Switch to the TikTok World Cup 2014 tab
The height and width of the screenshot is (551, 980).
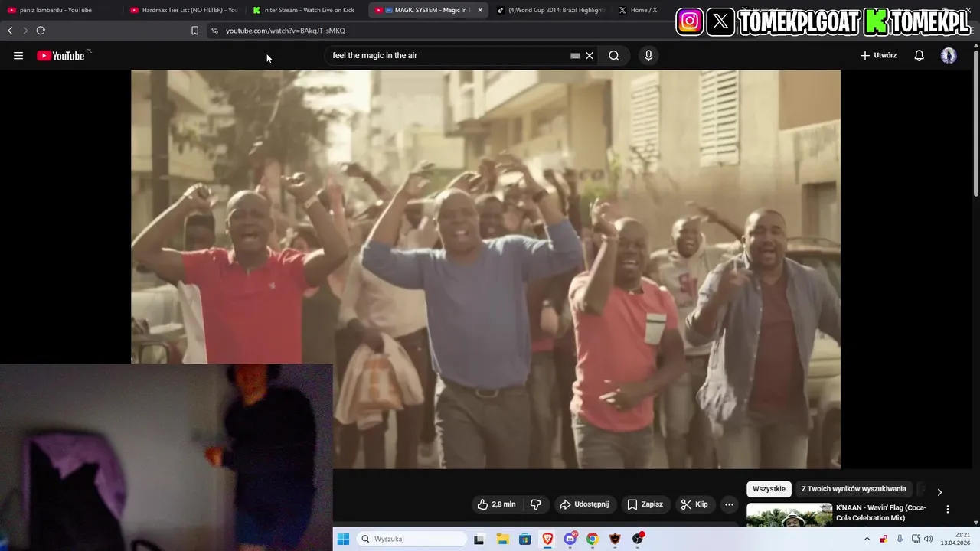[550, 10]
